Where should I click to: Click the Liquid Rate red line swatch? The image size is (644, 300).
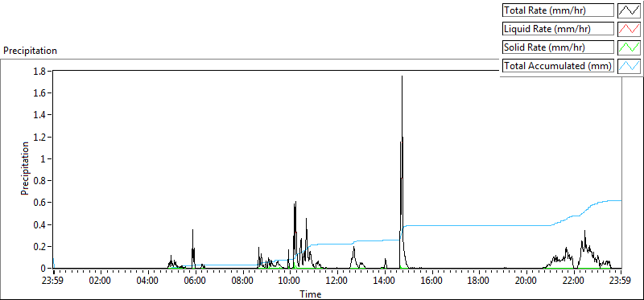(x=630, y=29)
